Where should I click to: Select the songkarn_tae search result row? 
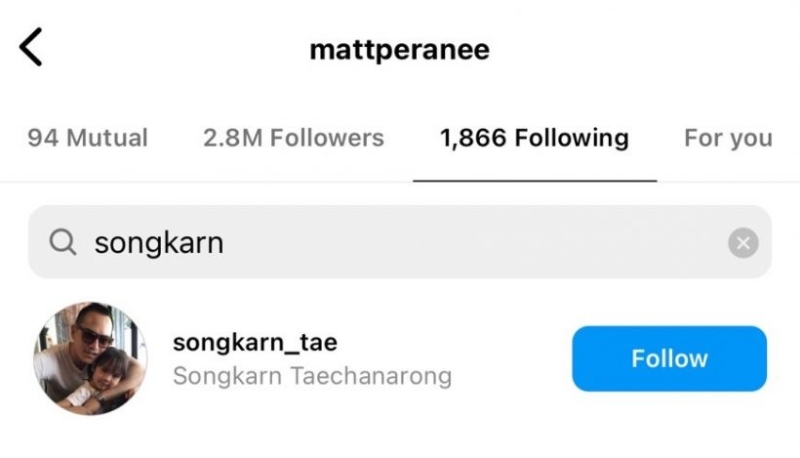coord(399,359)
